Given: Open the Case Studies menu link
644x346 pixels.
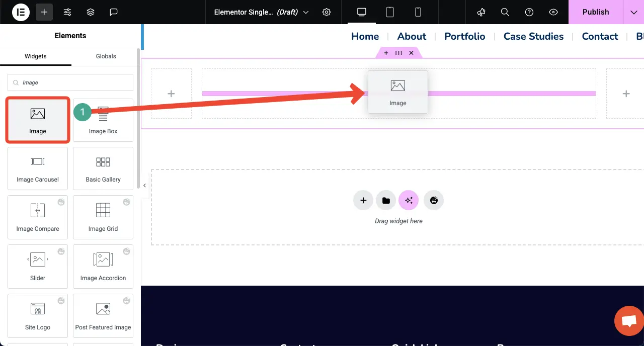Looking at the screenshot, I should click(533, 36).
